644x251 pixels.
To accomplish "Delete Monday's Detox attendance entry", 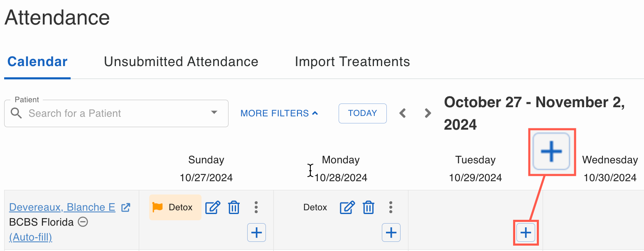I will tap(369, 207).
